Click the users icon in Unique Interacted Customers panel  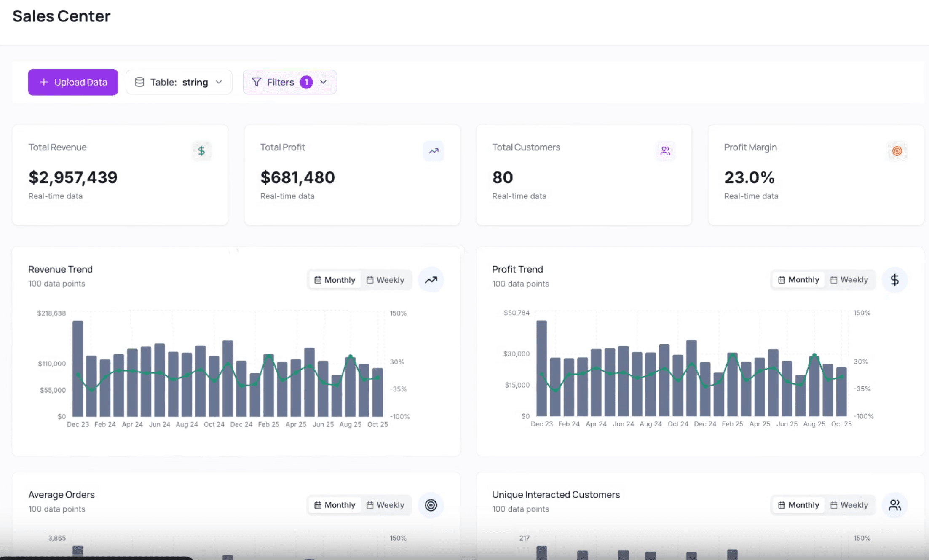(894, 505)
